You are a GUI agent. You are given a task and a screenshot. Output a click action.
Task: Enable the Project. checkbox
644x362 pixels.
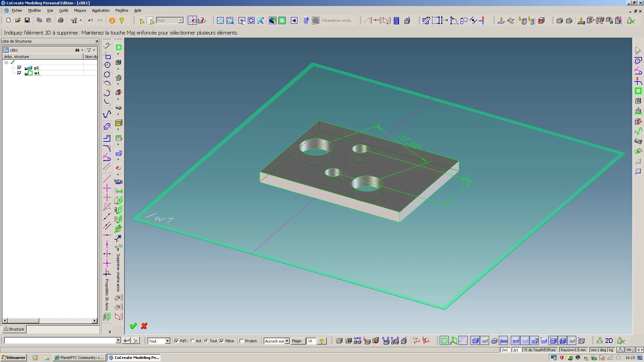[241, 341]
